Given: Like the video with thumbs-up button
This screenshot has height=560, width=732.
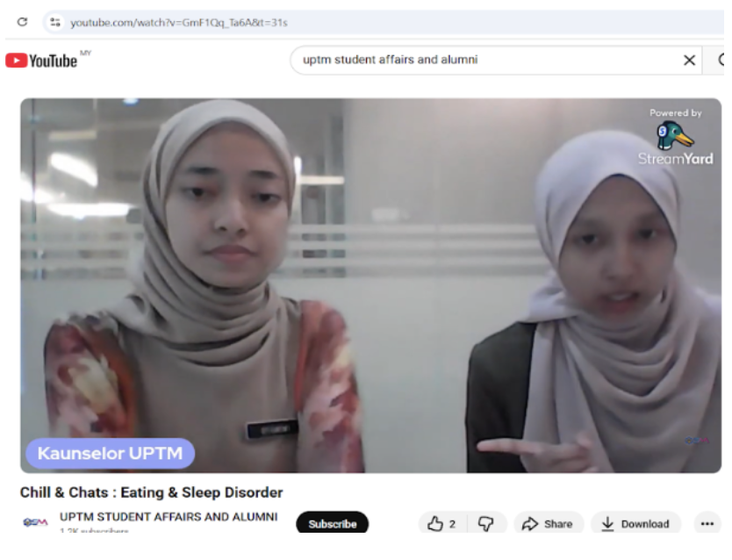Looking at the screenshot, I should coord(441,524).
